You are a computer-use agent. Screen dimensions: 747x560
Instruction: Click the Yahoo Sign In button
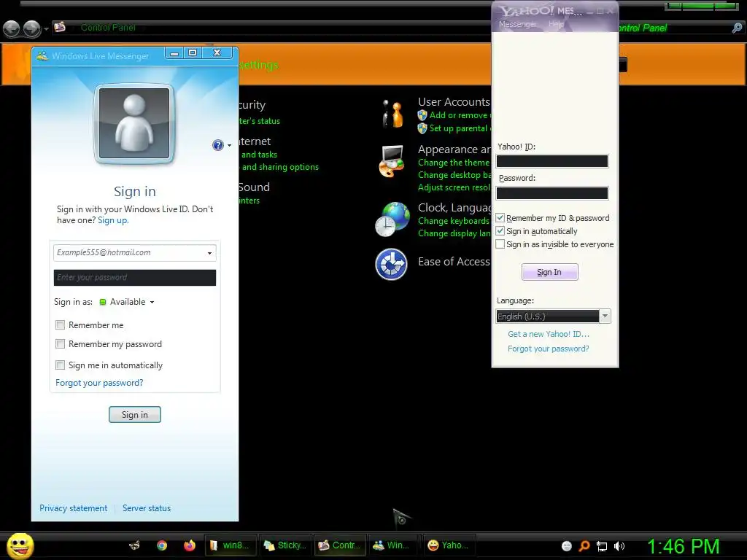coord(550,273)
